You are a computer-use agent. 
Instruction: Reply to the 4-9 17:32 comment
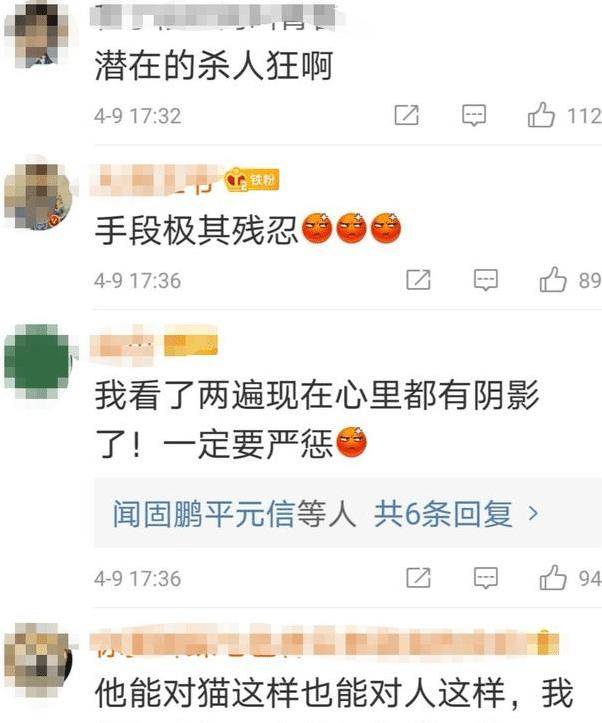474,115
